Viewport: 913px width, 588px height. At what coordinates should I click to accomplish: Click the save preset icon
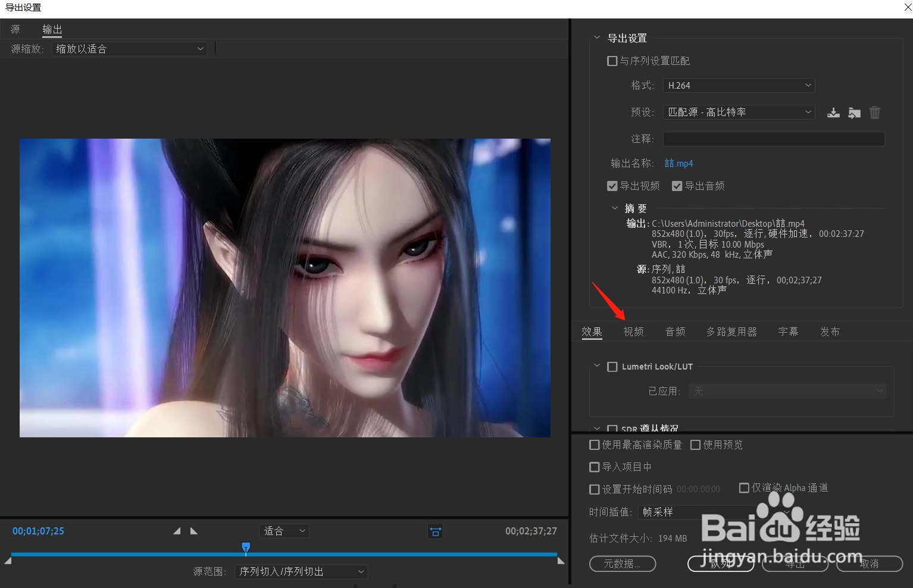point(833,112)
